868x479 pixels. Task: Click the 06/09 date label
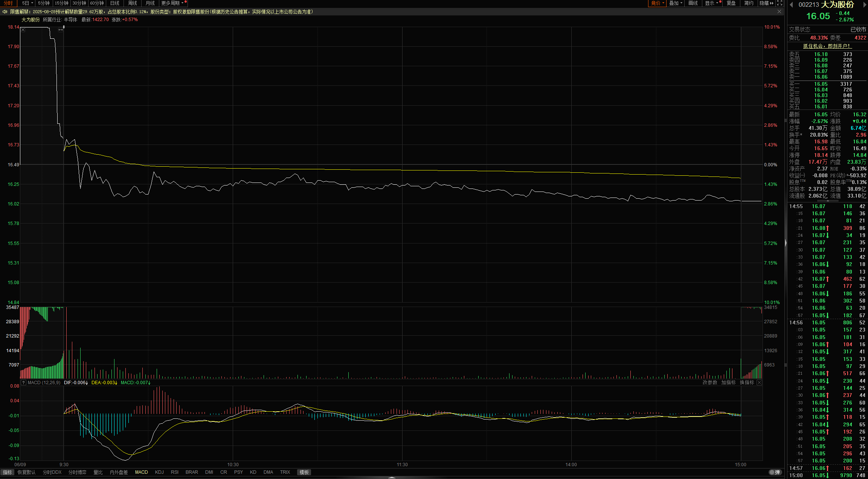[20, 465]
